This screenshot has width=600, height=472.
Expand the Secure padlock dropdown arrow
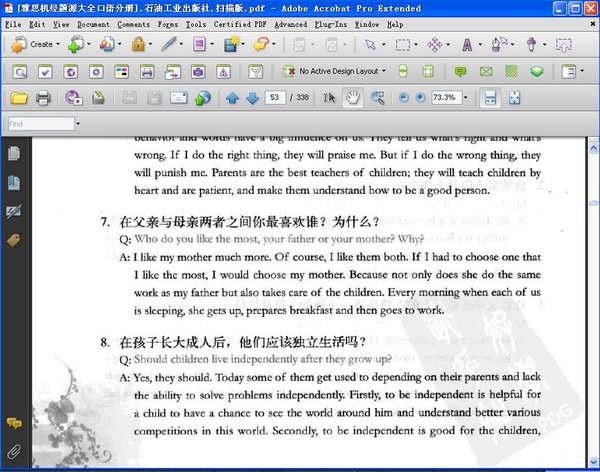coord(150,44)
